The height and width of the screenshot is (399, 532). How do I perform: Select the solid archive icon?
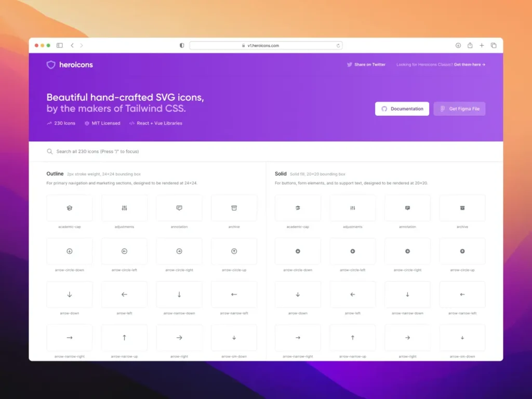462,207
